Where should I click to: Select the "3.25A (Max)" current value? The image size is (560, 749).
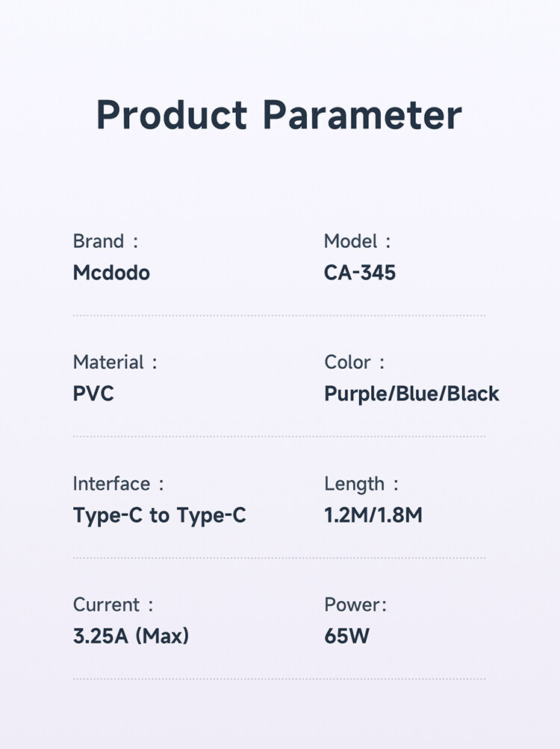[131, 636]
